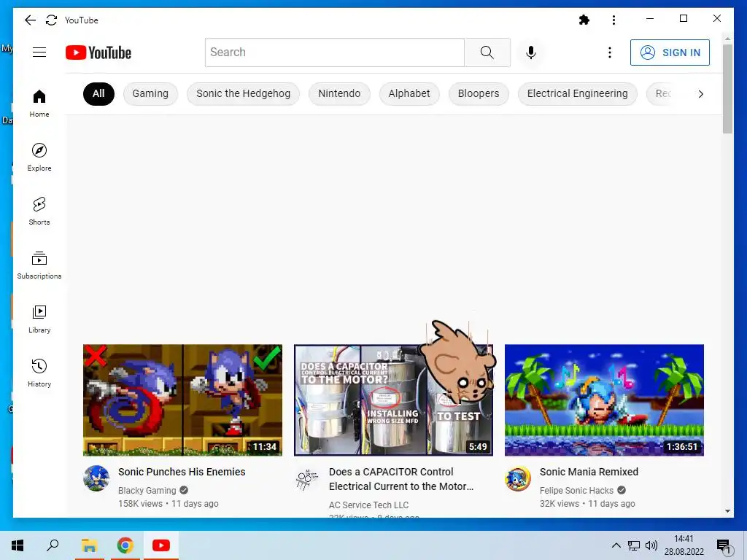Open Sonic Mania Remixed title

click(589, 472)
